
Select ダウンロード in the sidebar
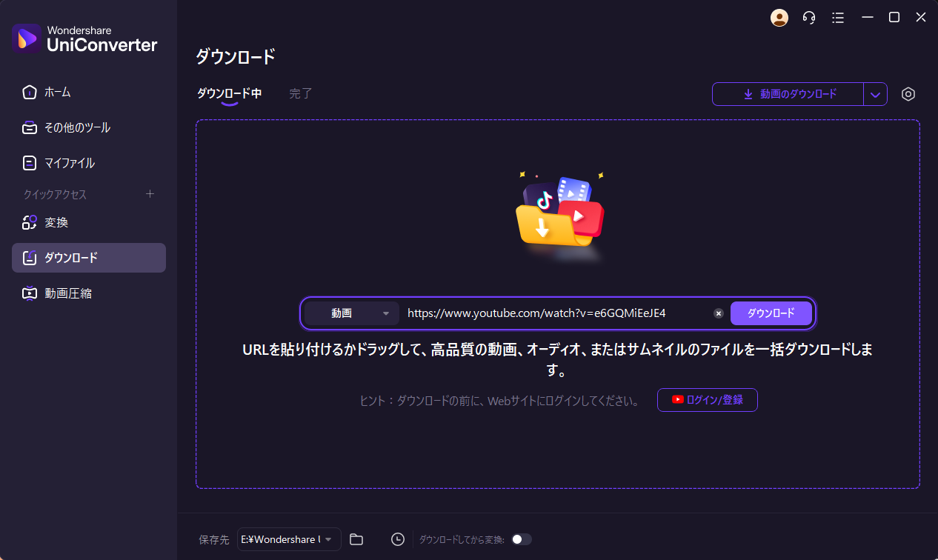89,258
